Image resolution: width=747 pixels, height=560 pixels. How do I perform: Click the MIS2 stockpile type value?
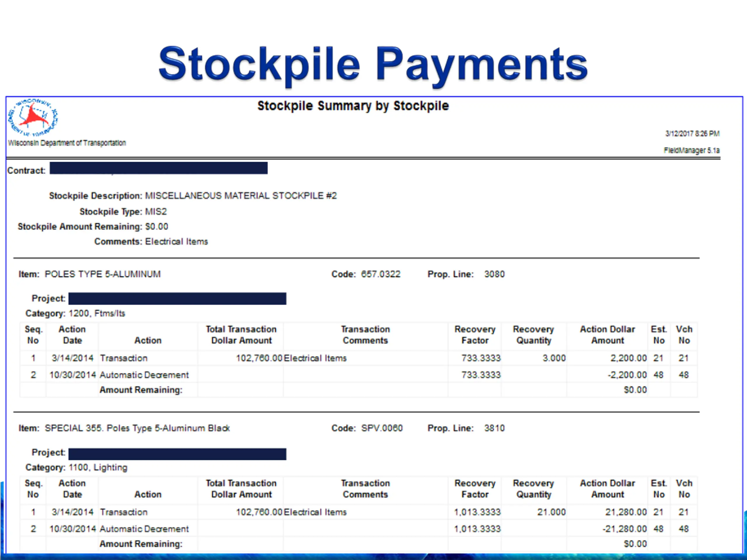156,212
